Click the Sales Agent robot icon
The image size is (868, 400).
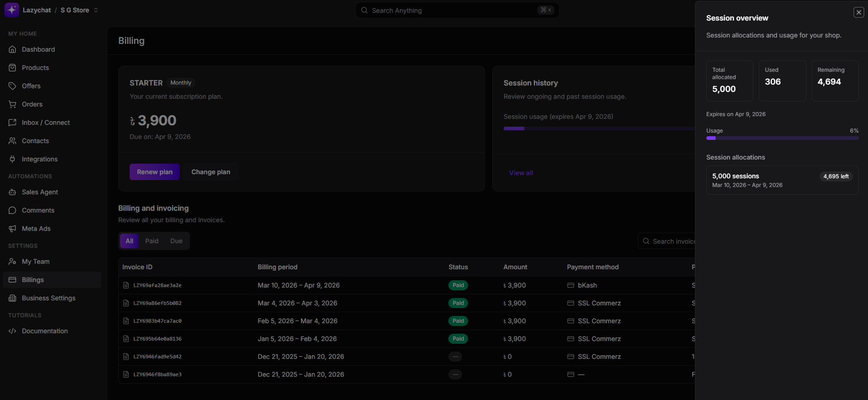(12, 192)
